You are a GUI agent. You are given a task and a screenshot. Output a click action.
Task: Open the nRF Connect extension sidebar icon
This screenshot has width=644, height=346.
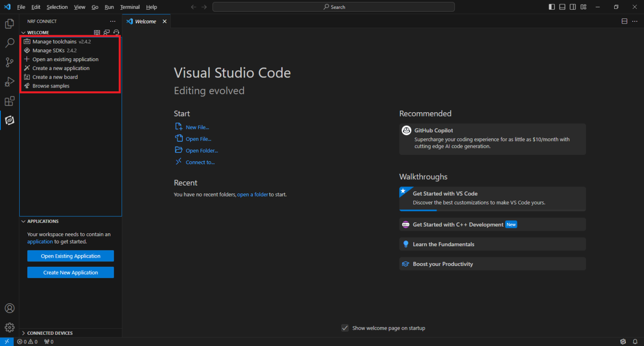point(9,121)
